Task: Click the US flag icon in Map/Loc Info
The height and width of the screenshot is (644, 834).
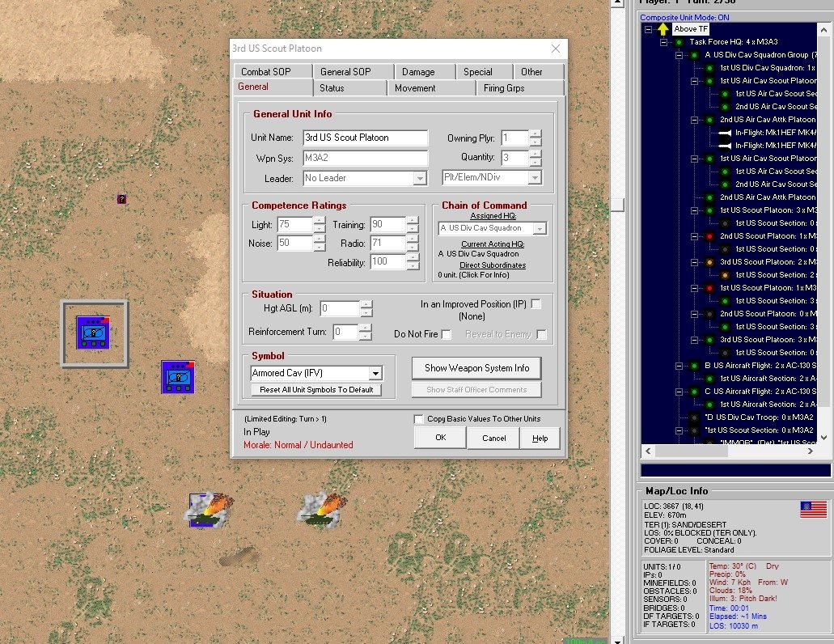Action: click(x=813, y=510)
